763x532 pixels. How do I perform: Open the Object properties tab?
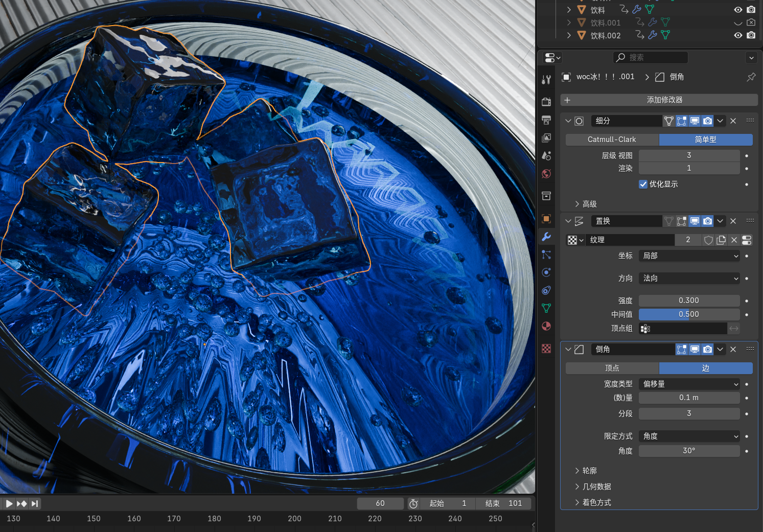coord(546,219)
